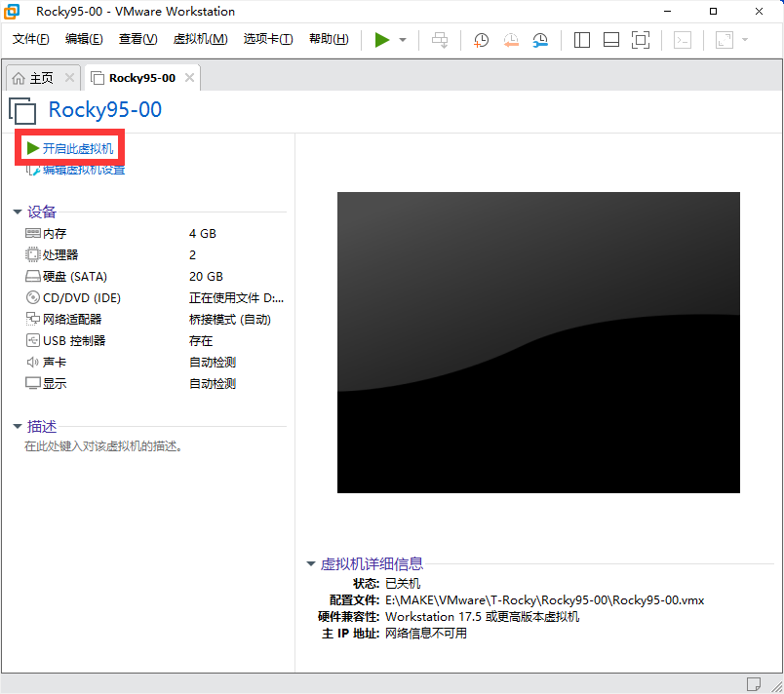Screen dimensions: 784x694
Task: Toggle the library sidebar view icon
Action: click(x=582, y=40)
